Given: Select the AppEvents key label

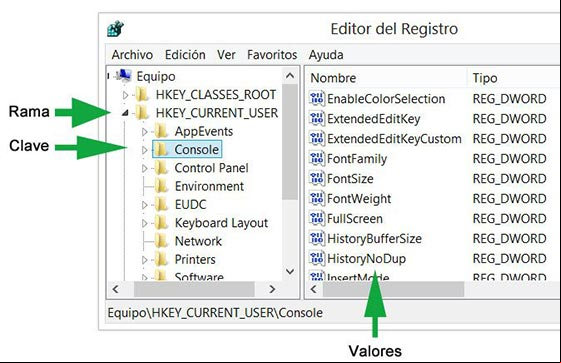Looking at the screenshot, I should point(204,131).
